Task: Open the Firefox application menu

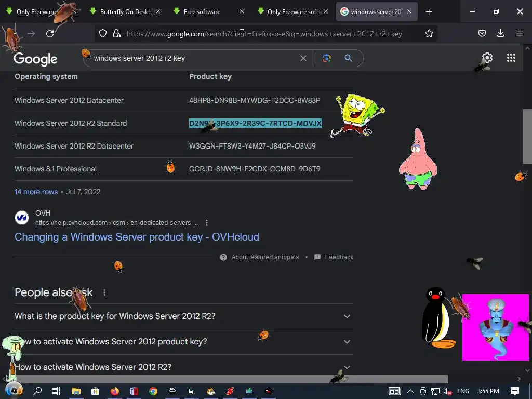Action: click(519, 33)
